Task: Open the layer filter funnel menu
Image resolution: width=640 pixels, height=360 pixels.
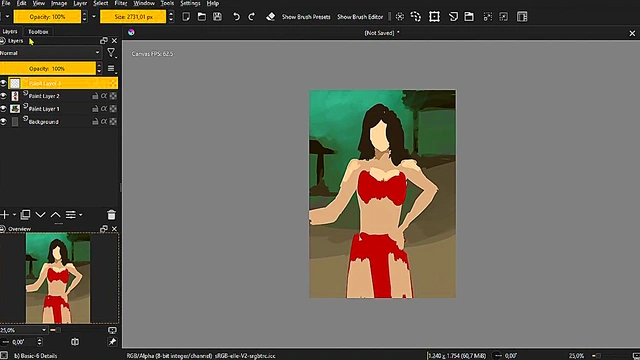Action: [111, 53]
